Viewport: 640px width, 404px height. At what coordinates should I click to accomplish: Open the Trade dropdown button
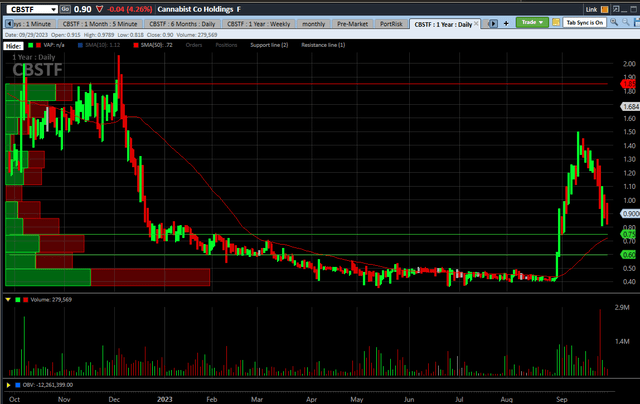coord(532,22)
